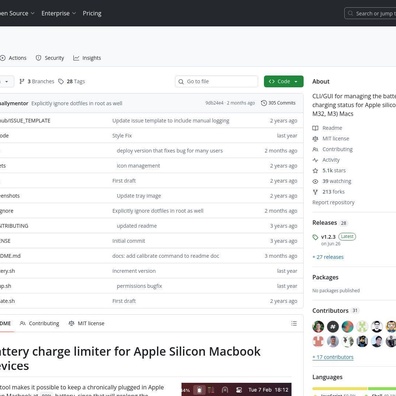
Task: Click the yellow JavaScript language bar segment
Action: [x=340, y=389]
